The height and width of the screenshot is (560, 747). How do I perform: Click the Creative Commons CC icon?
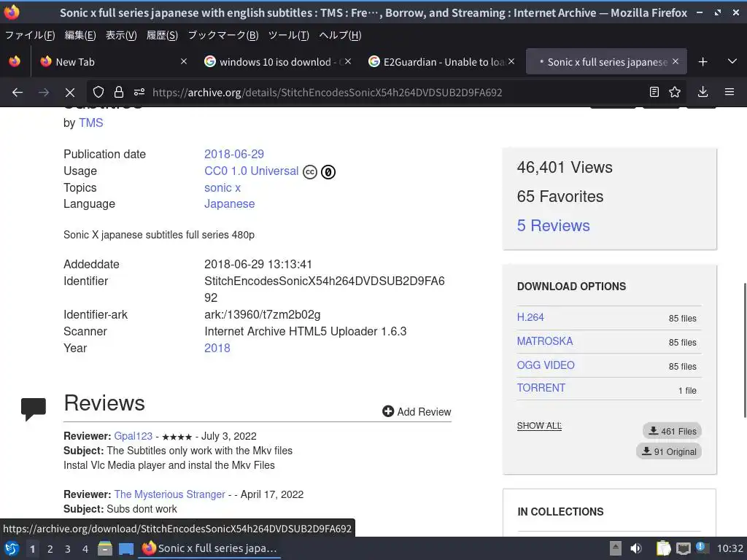coord(309,172)
